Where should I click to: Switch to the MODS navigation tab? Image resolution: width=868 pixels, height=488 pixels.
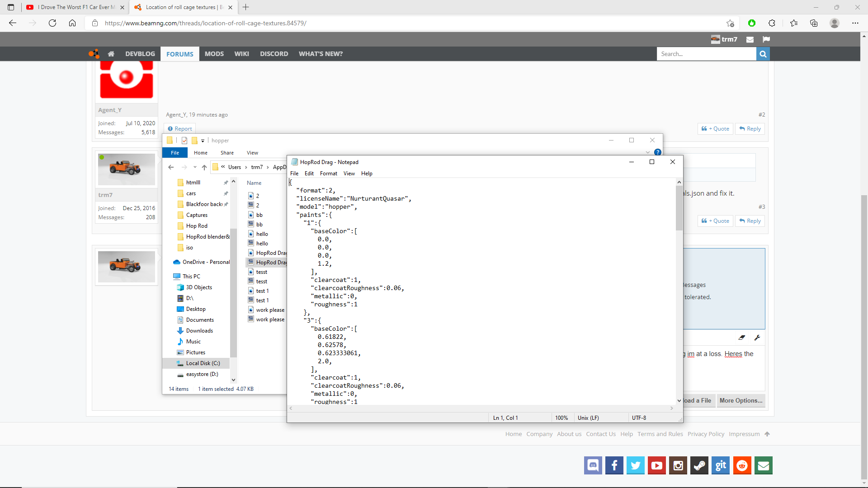[x=214, y=54]
